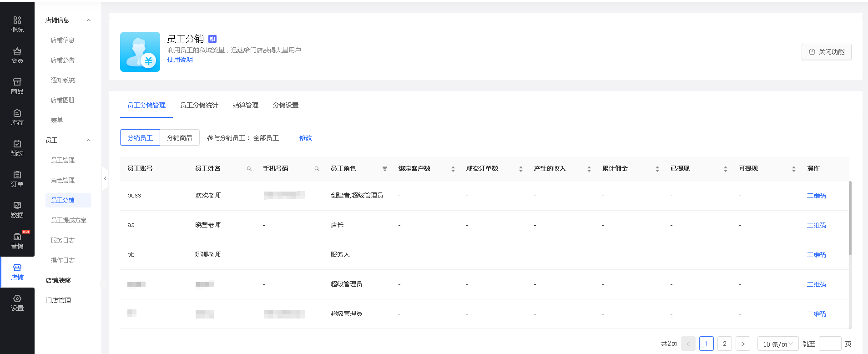
Task: Select the 分销员工 sub-tab
Action: coord(140,138)
